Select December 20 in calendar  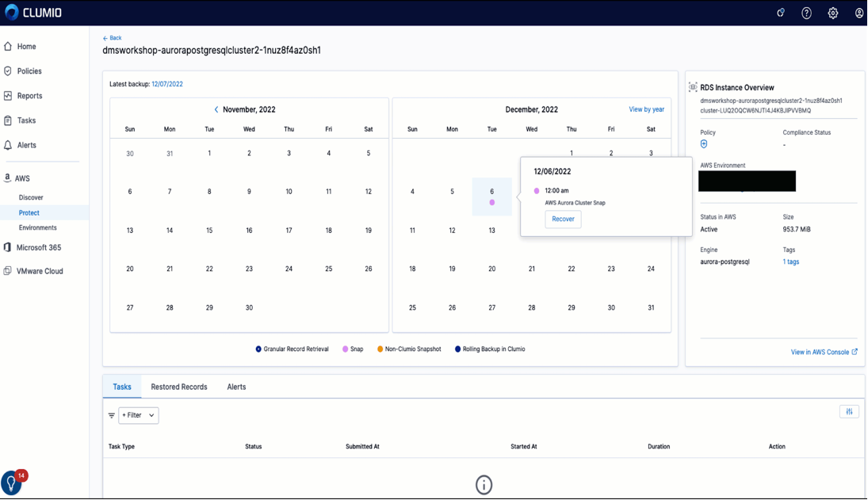tap(491, 269)
